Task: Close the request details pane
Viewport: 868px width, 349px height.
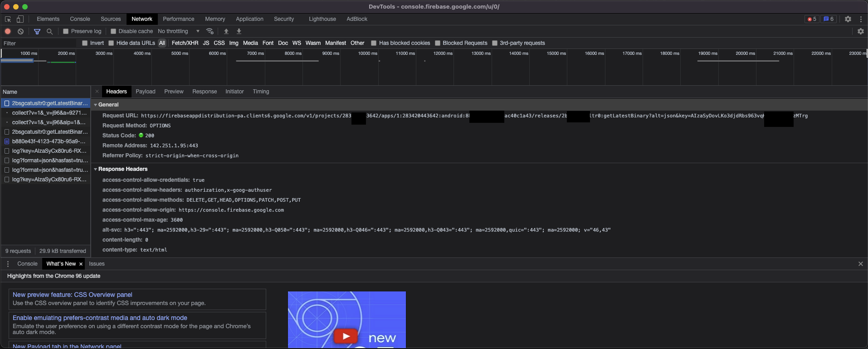Action: click(97, 92)
